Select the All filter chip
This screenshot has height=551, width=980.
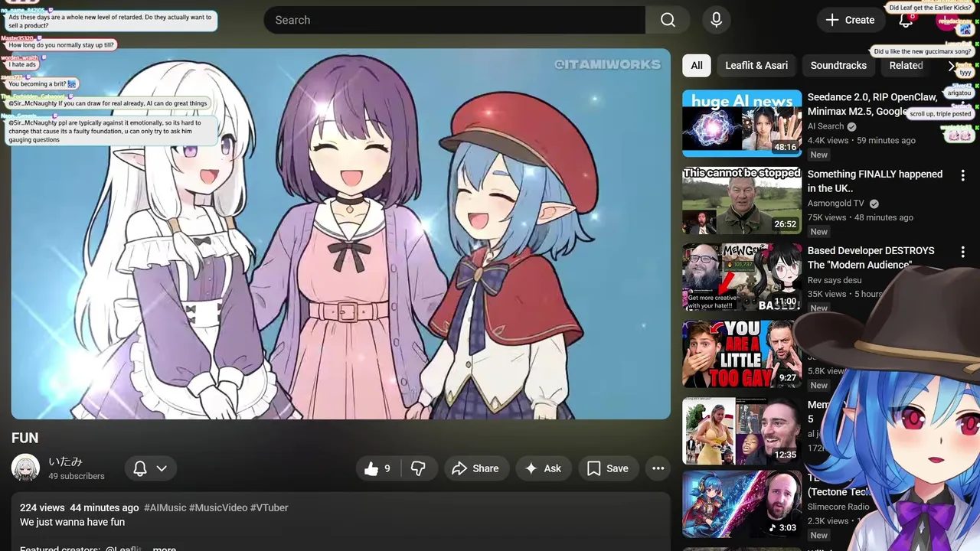697,65
